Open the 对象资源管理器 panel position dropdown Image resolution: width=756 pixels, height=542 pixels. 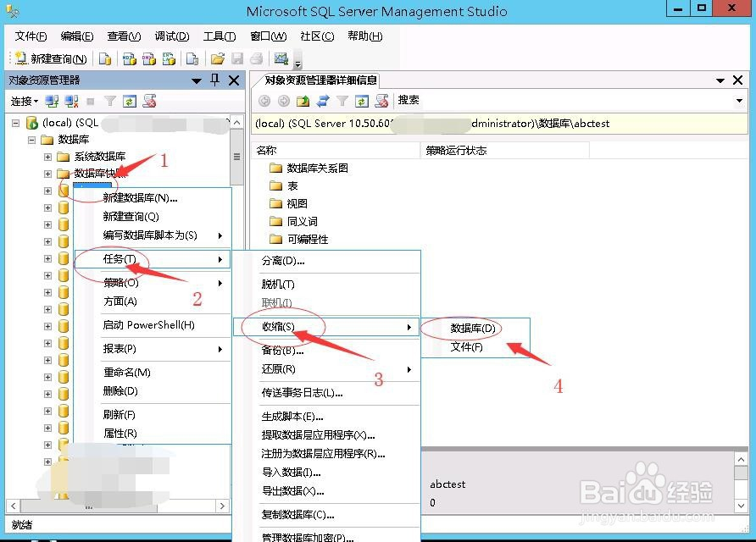click(x=197, y=80)
